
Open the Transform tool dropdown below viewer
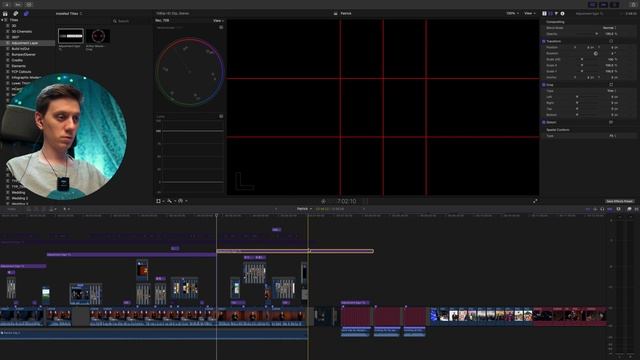click(160, 201)
